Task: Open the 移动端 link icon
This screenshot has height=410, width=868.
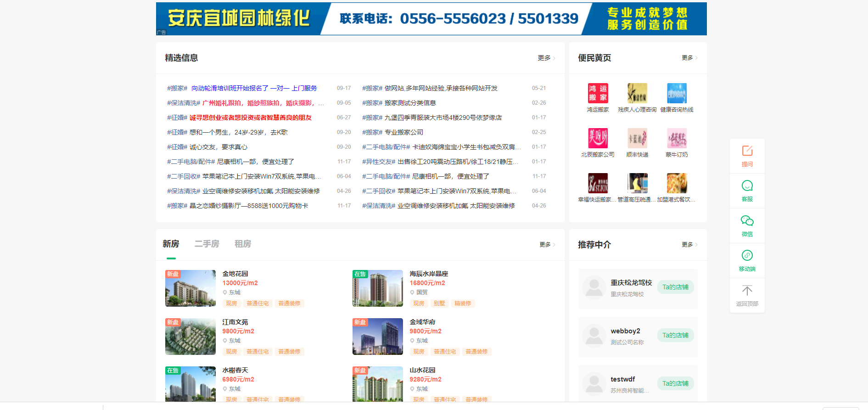Action: (x=747, y=256)
